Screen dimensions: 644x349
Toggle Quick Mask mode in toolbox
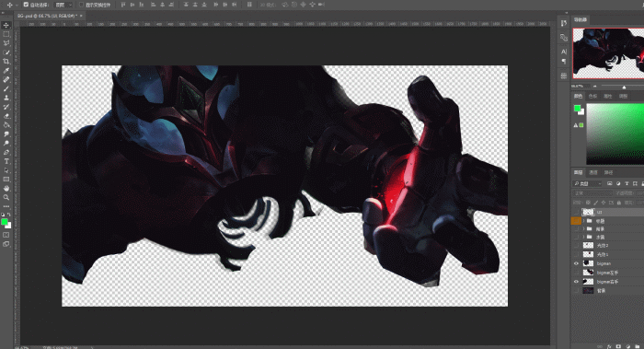pyautogui.click(x=6, y=235)
